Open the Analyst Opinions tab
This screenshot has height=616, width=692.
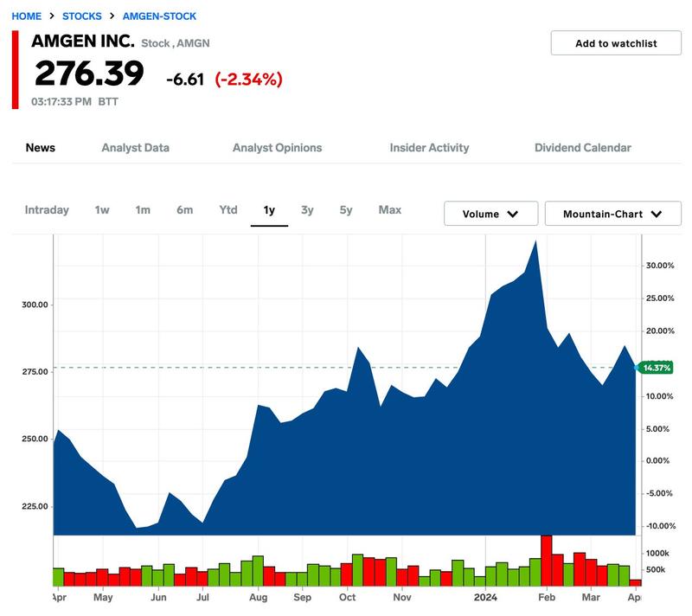(x=277, y=148)
